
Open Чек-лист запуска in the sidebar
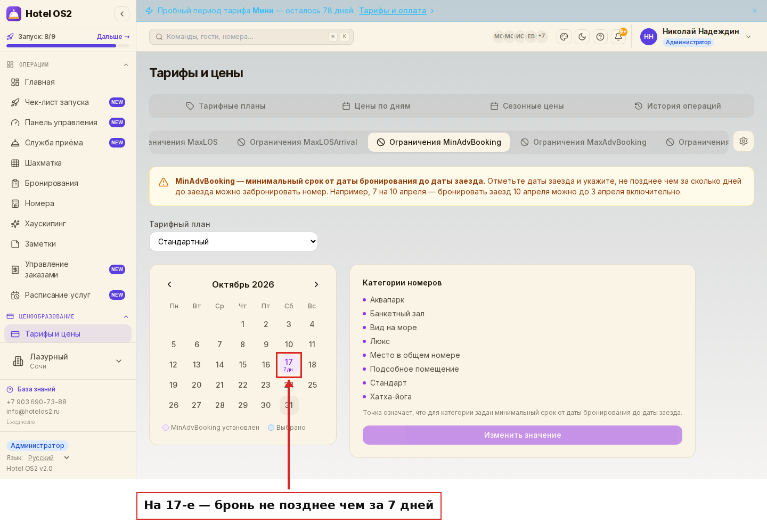click(68, 102)
